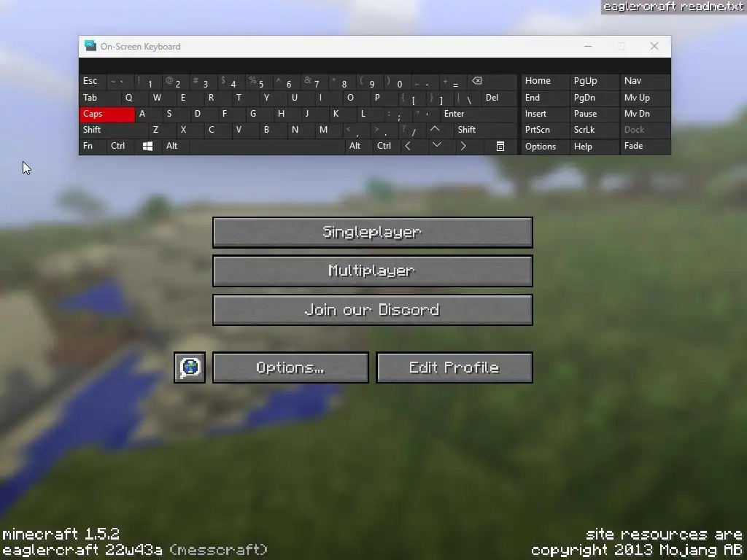Click the On-Screen Keyboard title icon
The image size is (747, 560).
coord(90,46)
